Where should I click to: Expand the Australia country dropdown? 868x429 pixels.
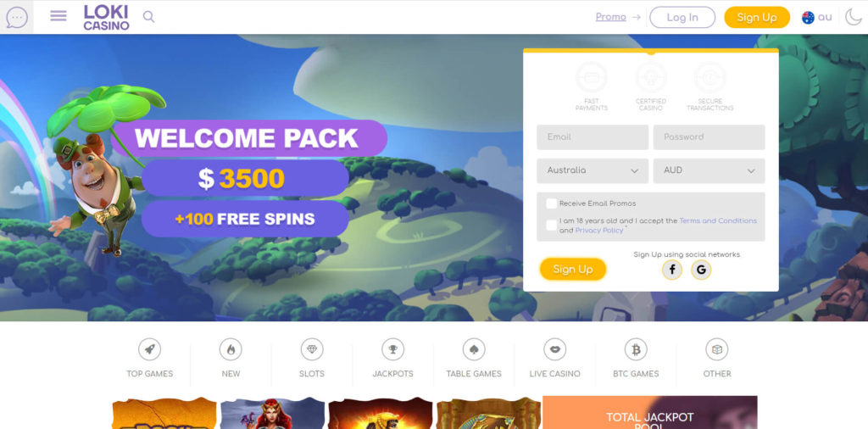593,170
